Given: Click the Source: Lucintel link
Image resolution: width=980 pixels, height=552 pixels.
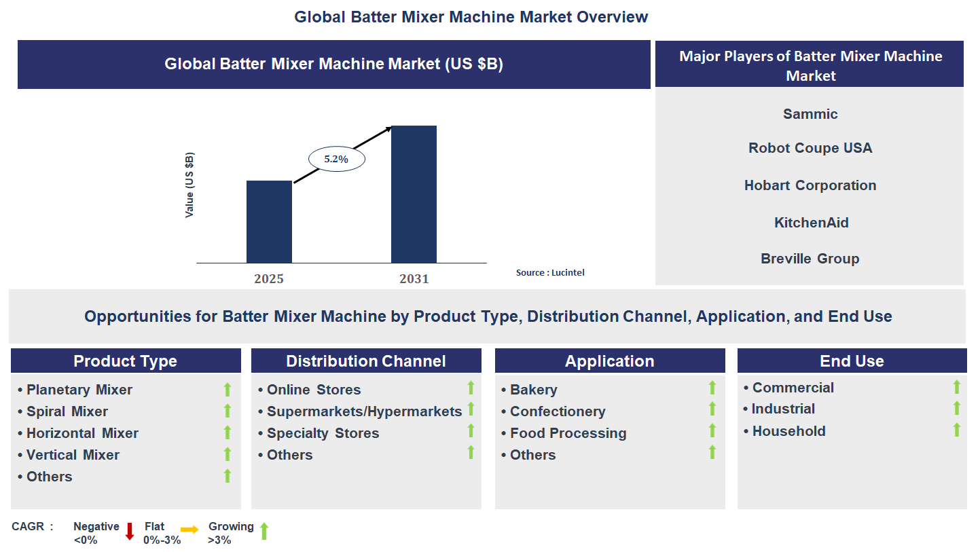Looking at the screenshot, I should pyautogui.click(x=549, y=272).
